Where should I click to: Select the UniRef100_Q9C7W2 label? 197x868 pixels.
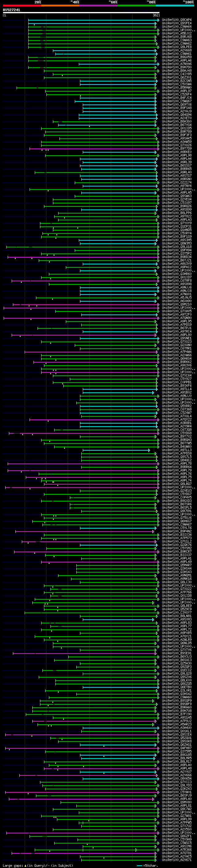point(177,809)
